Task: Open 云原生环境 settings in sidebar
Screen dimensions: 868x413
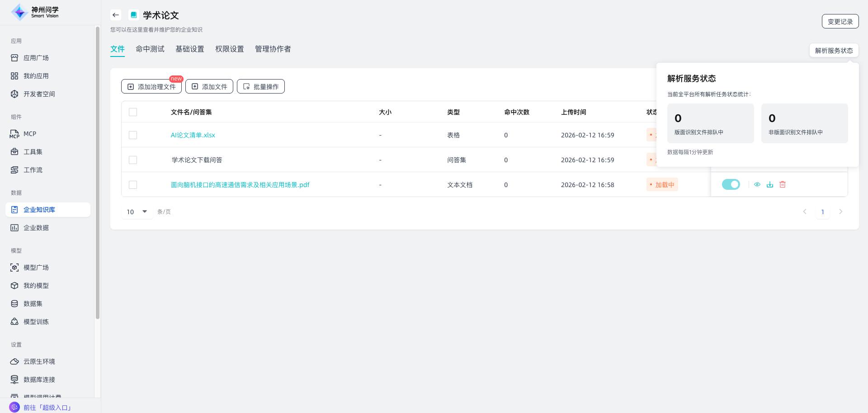Action: tap(39, 361)
